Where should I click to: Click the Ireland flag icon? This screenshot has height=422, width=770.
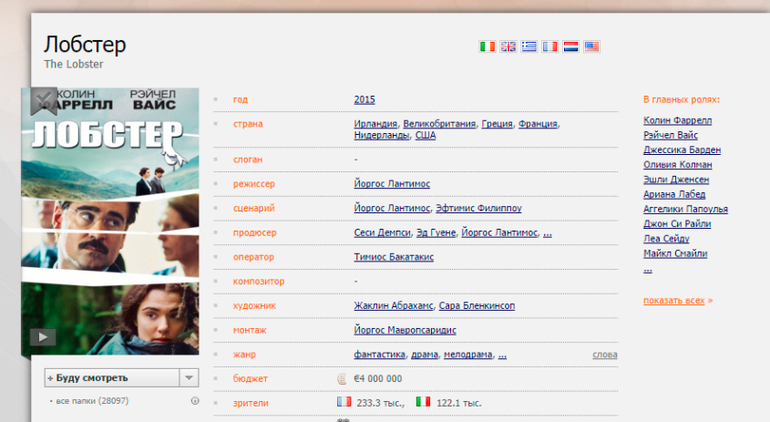487,46
